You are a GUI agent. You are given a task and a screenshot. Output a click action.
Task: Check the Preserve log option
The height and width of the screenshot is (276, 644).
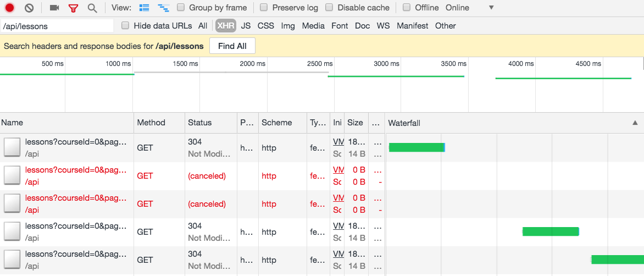click(x=264, y=8)
